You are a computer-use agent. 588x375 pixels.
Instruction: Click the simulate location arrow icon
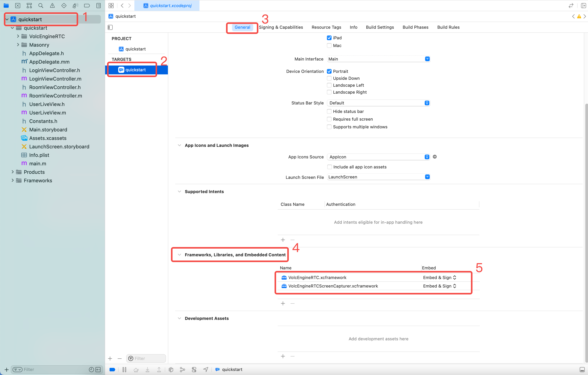(x=206, y=369)
